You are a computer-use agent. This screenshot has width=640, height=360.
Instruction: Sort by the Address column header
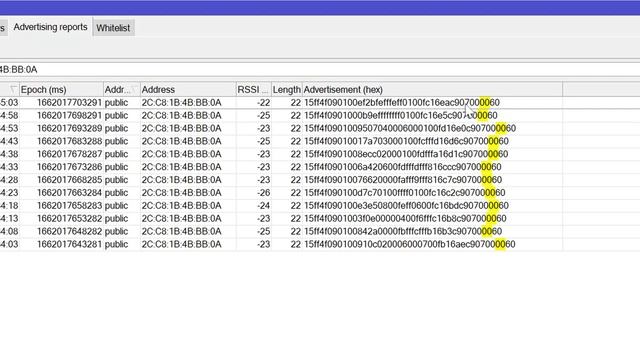(188, 89)
